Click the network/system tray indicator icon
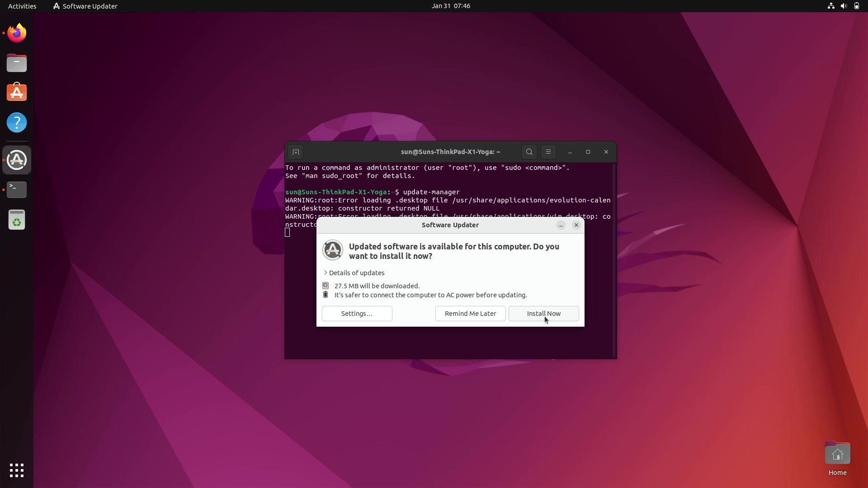The width and height of the screenshot is (868, 488). point(831,6)
